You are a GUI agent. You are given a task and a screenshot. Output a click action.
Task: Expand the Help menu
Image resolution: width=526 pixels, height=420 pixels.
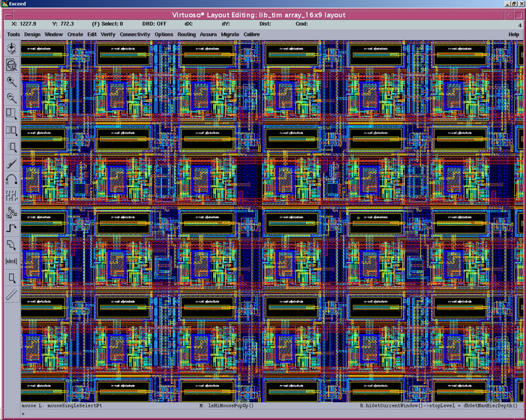pyautogui.click(x=513, y=34)
